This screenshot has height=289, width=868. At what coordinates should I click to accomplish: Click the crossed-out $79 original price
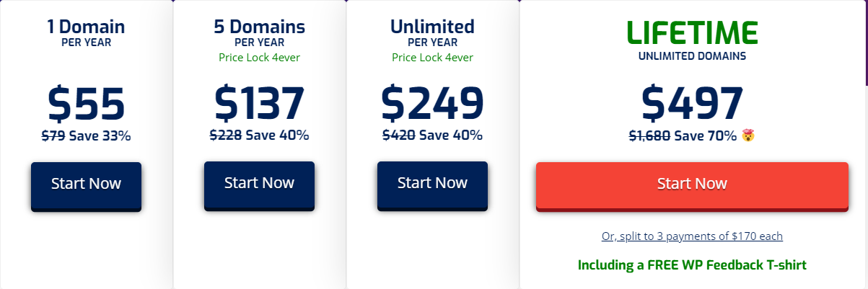pyautogui.click(x=53, y=135)
